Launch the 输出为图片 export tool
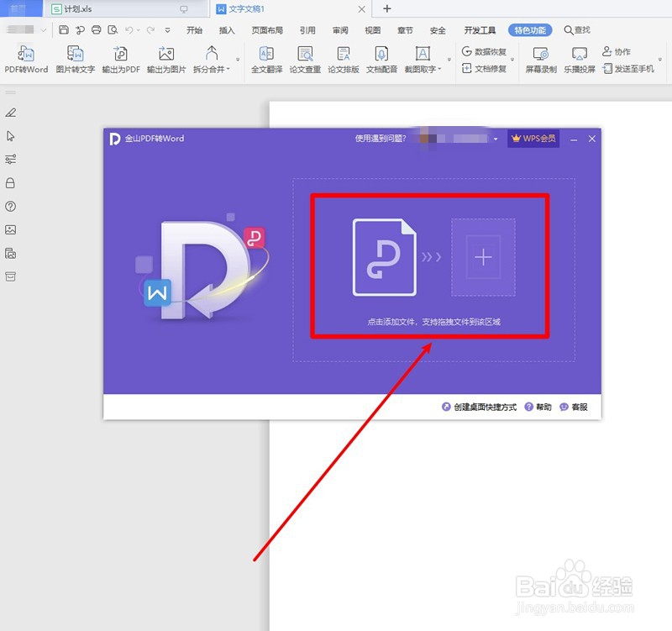Screen dimensions: 672x631 coord(166,59)
